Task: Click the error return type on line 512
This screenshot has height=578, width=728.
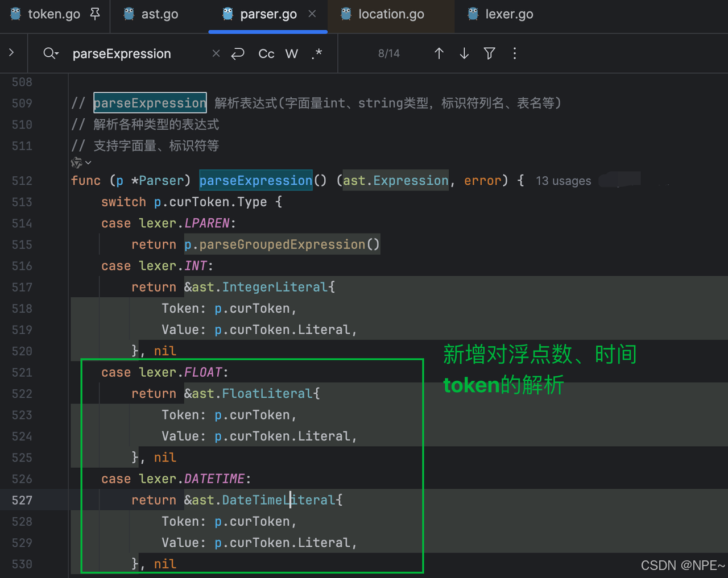Action: [482, 181]
